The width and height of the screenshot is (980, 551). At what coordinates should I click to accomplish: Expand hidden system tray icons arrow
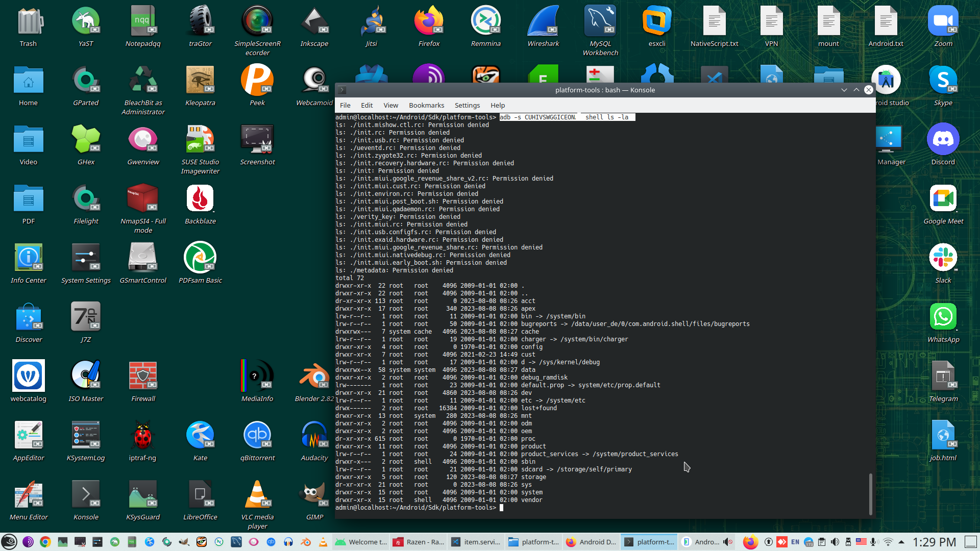click(901, 542)
